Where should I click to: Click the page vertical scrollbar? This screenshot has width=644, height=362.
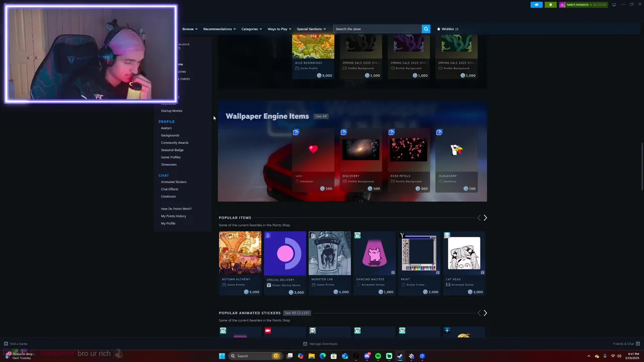(641, 166)
